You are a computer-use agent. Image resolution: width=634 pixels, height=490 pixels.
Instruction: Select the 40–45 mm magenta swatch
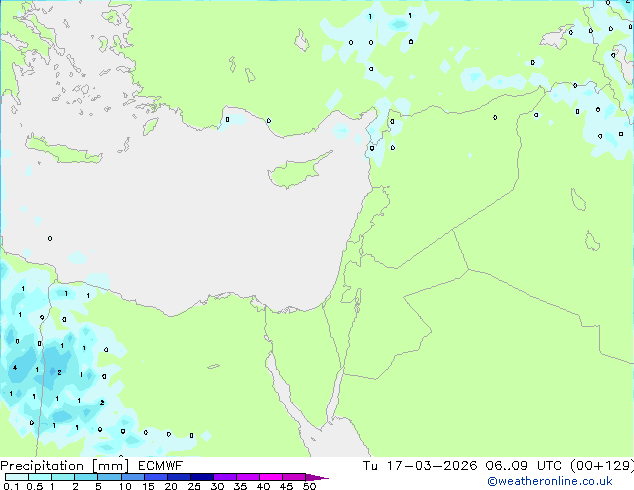pyautogui.click(x=271, y=477)
